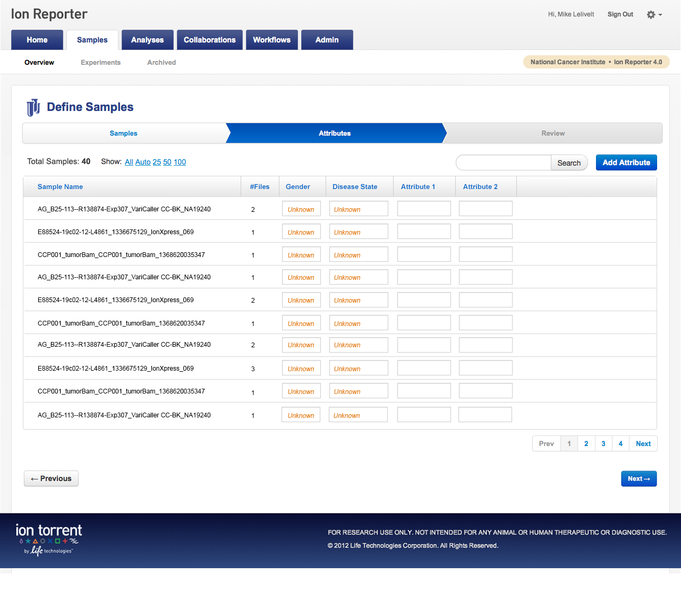Image resolution: width=681 pixels, height=616 pixels.
Task: Go back to the Samples wizard step
Action: pyautogui.click(x=124, y=133)
